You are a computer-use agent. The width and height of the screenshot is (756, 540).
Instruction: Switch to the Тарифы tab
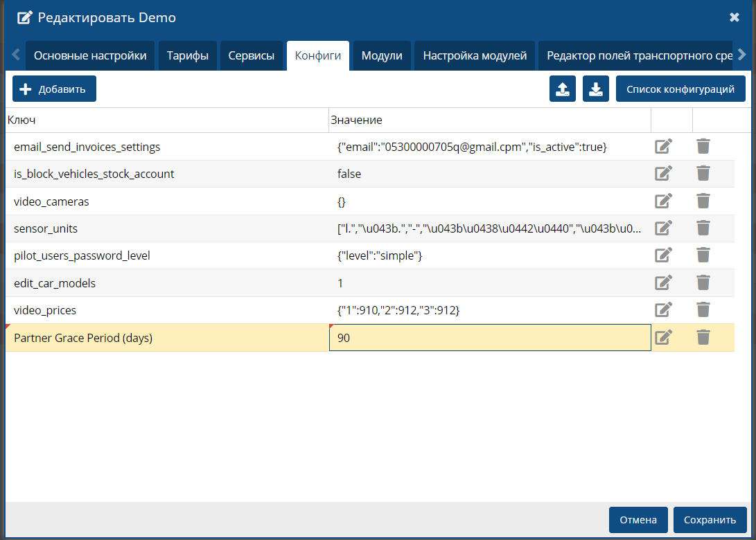188,55
